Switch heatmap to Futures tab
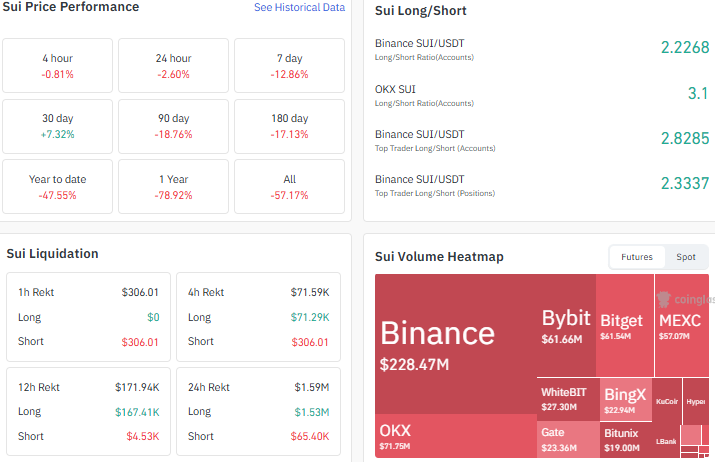Screen dimensions: 715x462 tap(637, 257)
